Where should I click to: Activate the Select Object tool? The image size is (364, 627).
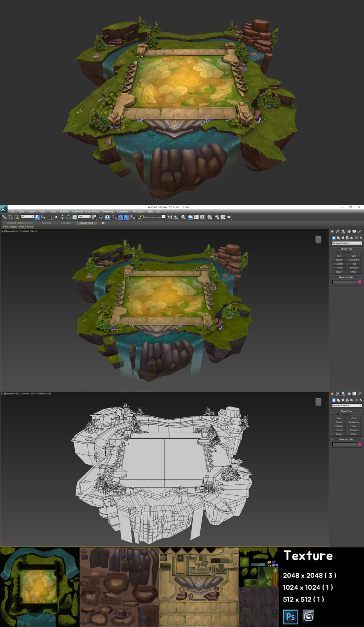(37, 217)
